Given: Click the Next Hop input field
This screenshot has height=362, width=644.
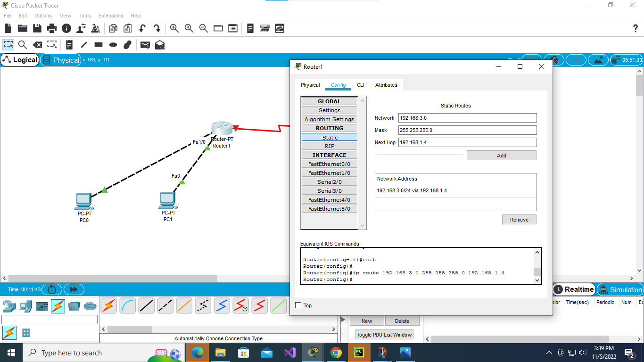Looking at the screenshot, I should click(x=468, y=142).
